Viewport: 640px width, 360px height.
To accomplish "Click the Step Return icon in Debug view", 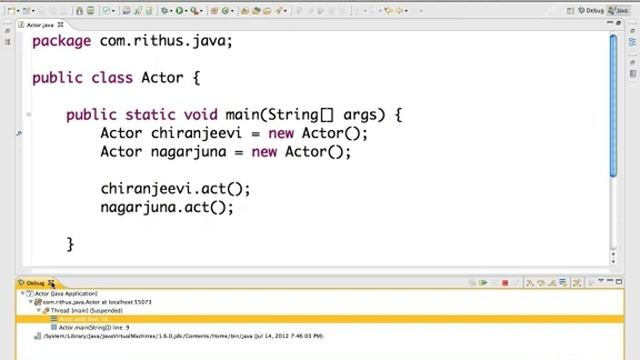I will (x=552, y=282).
